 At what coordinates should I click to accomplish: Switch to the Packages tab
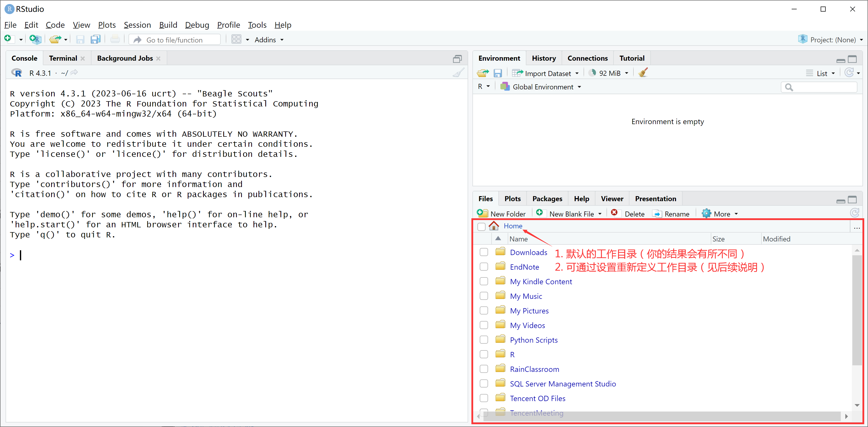547,199
